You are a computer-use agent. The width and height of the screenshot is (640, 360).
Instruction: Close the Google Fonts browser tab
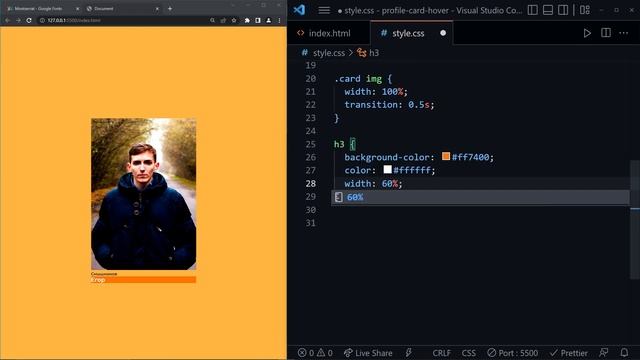pyautogui.click(x=78, y=9)
